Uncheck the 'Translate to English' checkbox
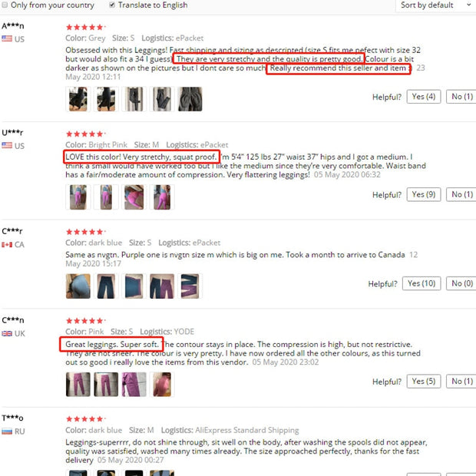The image size is (476, 476). 112,5
